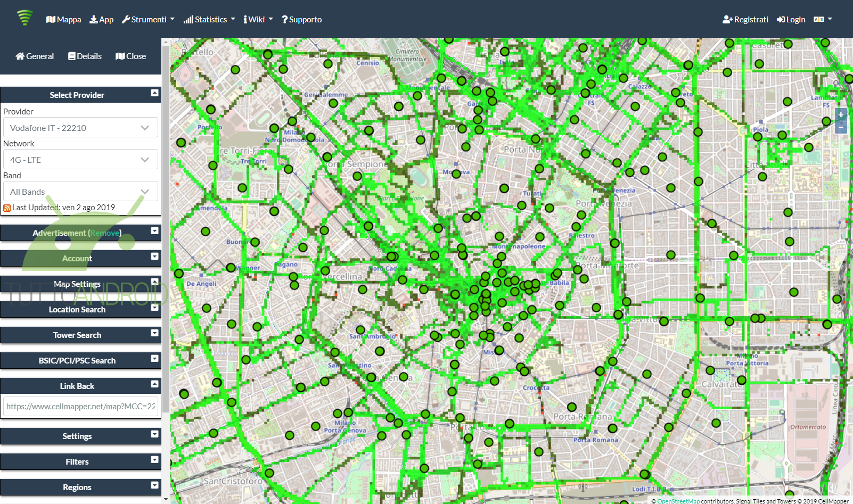The height and width of the screenshot is (504, 853).
Task: Click the Login link
Action: click(x=791, y=20)
